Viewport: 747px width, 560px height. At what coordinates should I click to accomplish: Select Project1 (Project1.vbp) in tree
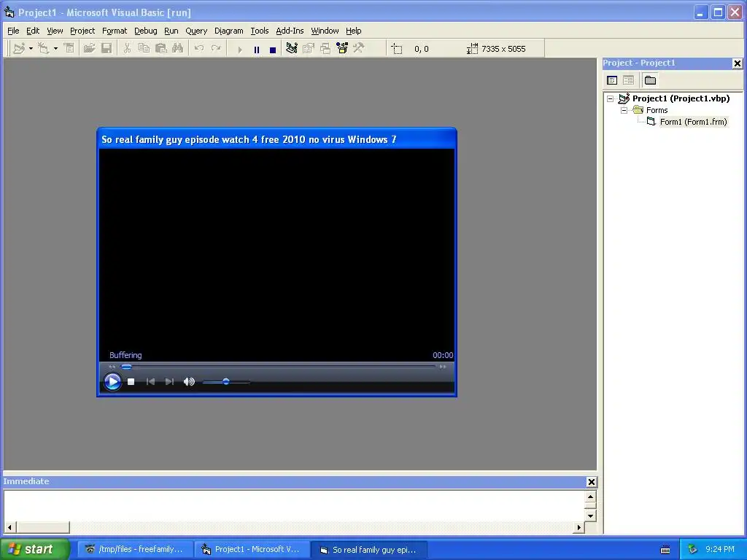coord(681,98)
